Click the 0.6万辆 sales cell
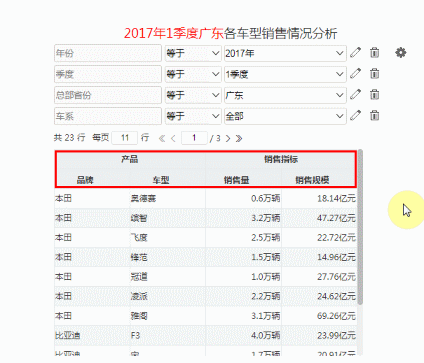The height and width of the screenshot is (363, 424). pyautogui.click(x=243, y=198)
